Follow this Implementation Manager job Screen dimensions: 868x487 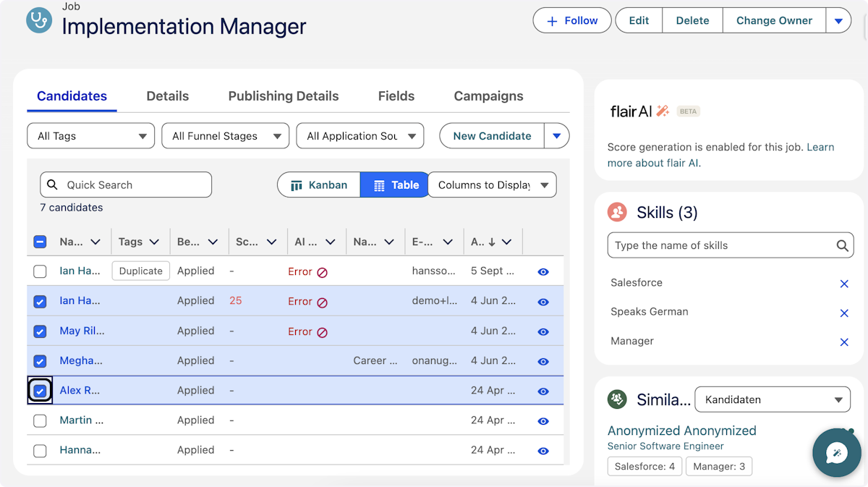click(x=571, y=20)
